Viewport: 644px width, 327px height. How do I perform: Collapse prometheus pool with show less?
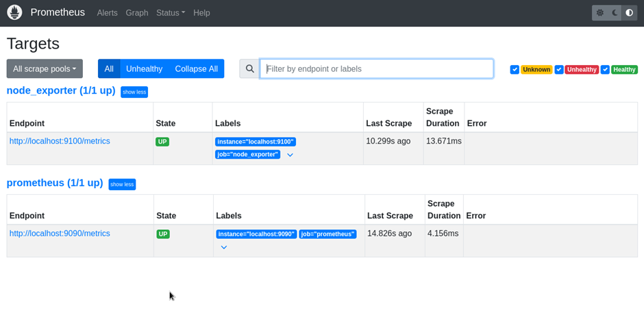point(122,184)
